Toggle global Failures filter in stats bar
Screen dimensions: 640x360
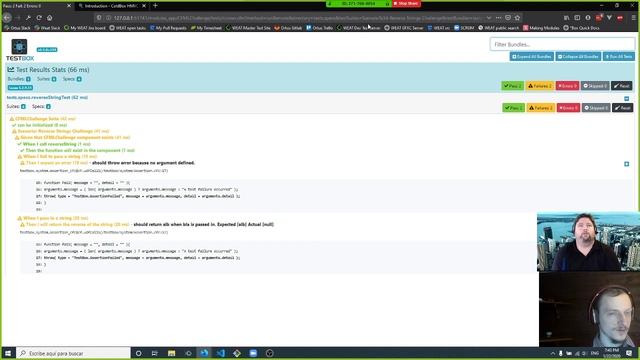click(x=540, y=86)
